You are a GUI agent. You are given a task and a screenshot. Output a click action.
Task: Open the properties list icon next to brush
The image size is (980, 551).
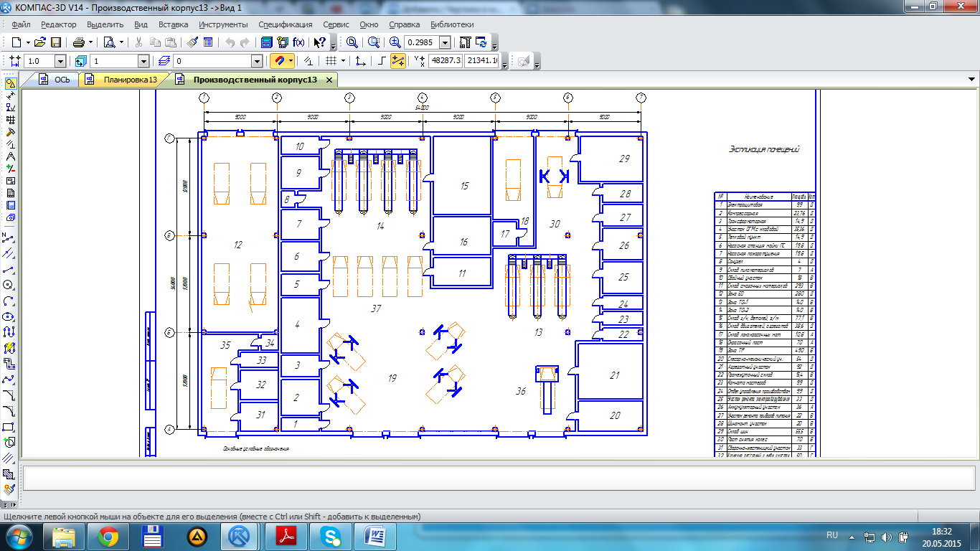point(208,42)
